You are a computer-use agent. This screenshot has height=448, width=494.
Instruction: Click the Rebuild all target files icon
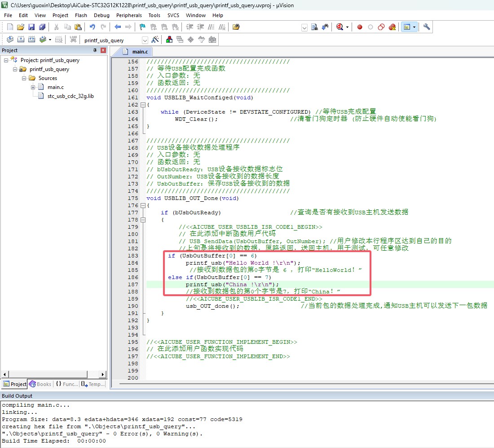point(31,40)
